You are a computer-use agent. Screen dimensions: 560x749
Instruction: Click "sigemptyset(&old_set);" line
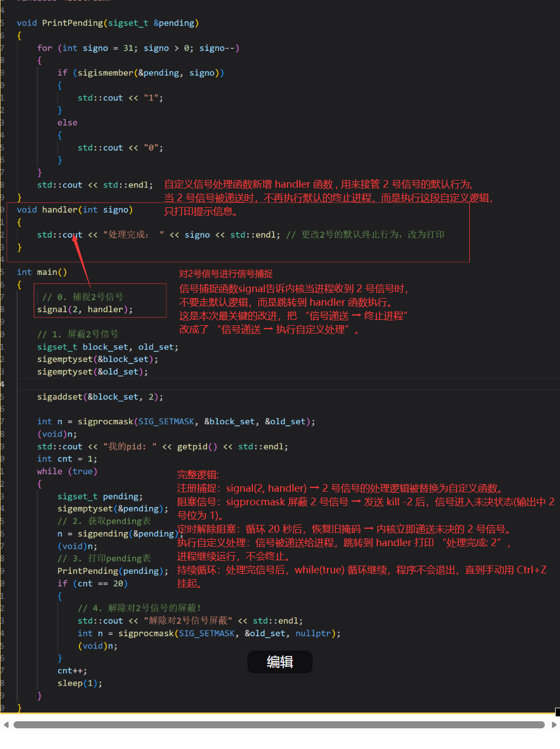(92, 372)
